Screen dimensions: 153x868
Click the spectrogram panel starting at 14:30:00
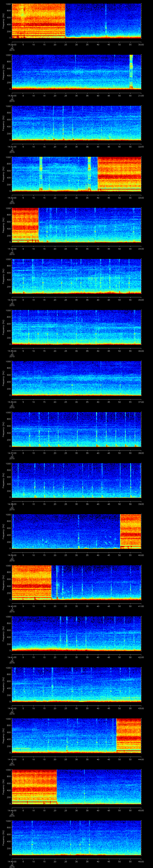click(76, 72)
